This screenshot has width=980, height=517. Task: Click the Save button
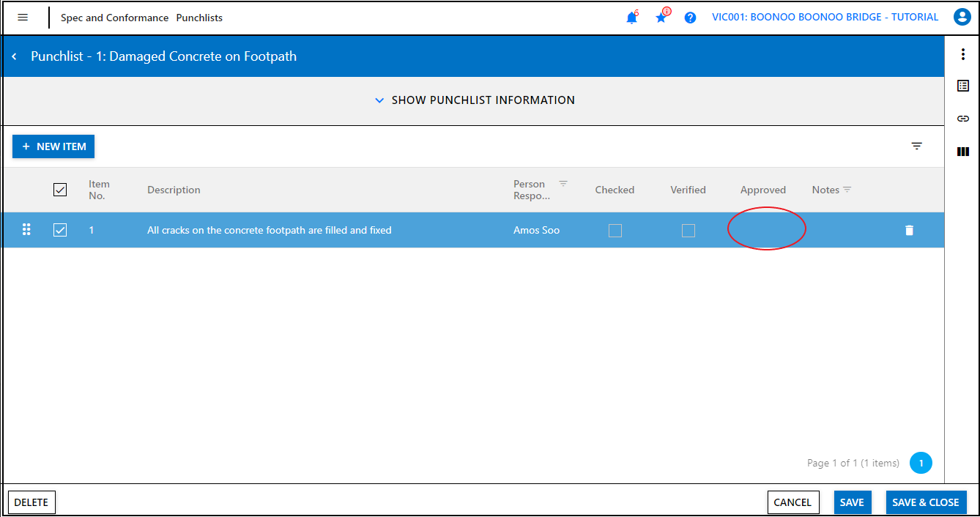tap(852, 502)
